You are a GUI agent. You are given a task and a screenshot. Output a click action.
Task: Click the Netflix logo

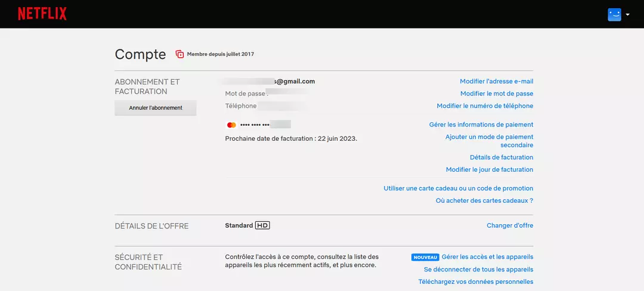42,14
